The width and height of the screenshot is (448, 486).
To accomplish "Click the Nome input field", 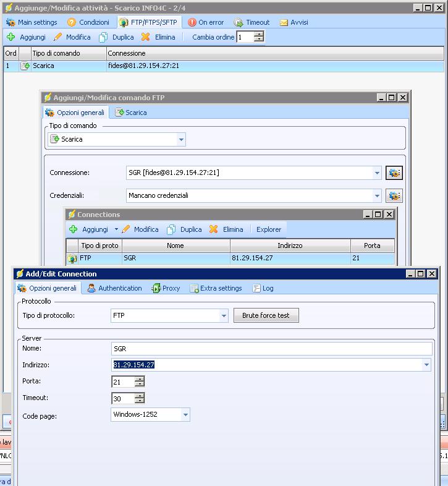I will point(272,349).
